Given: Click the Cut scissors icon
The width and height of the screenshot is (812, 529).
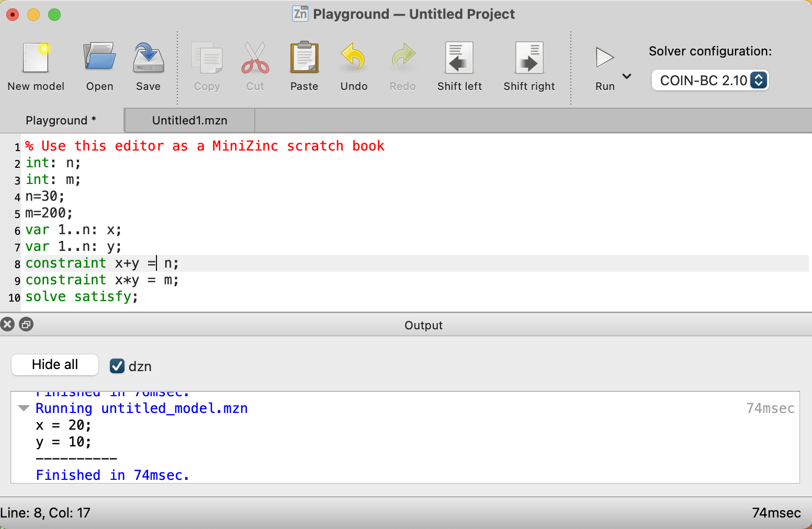Looking at the screenshot, I should 255,57.
